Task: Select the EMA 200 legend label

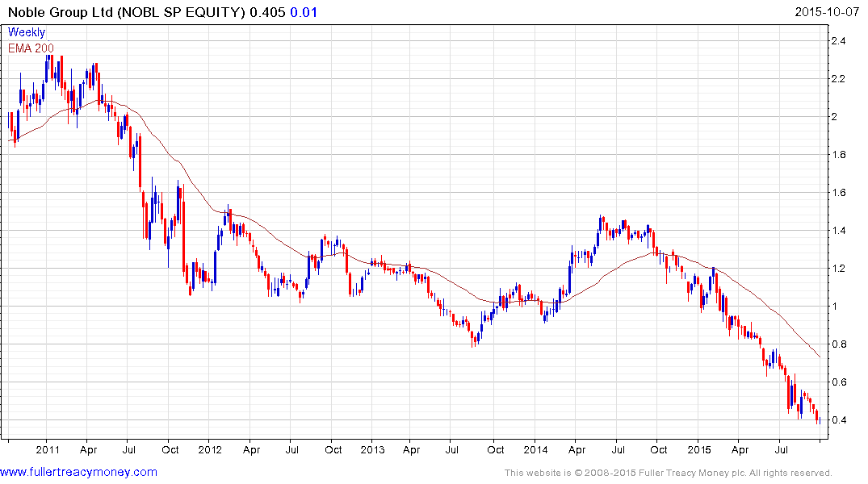Action: pyautogui.click(x=31, y=48)
